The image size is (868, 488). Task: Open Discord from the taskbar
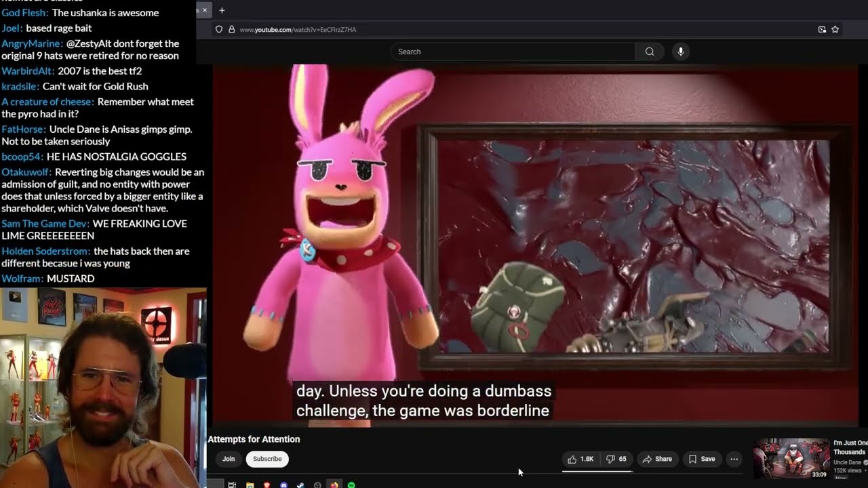pos(283,485)
